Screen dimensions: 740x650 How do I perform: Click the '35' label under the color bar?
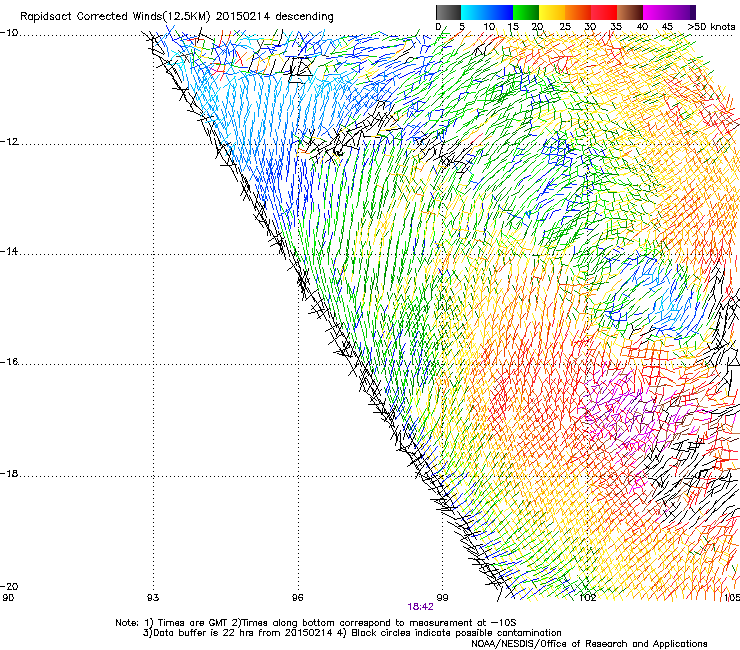tap(616, 27)
